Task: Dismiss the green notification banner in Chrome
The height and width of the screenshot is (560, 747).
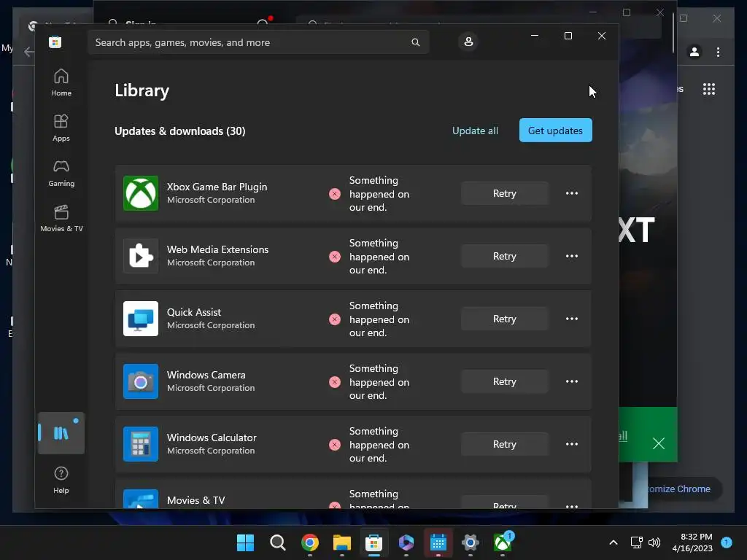Action: (x=659, y=444)
